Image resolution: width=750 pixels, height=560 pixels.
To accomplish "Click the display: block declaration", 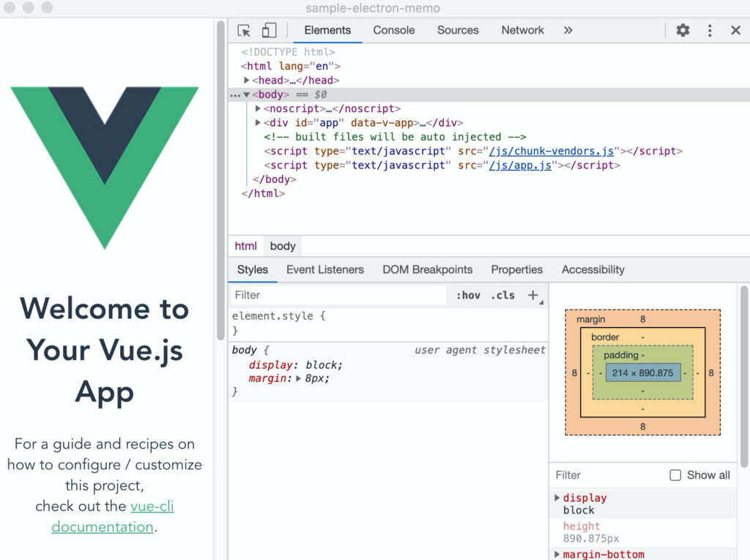I will [296, 365].
